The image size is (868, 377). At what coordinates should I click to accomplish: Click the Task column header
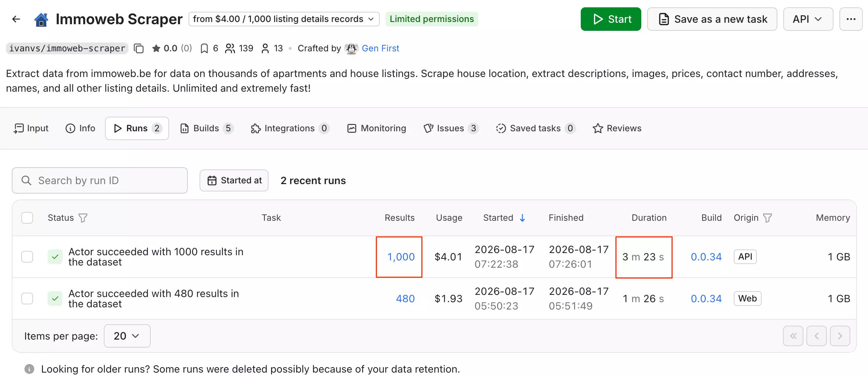click(x=271, y=218)
